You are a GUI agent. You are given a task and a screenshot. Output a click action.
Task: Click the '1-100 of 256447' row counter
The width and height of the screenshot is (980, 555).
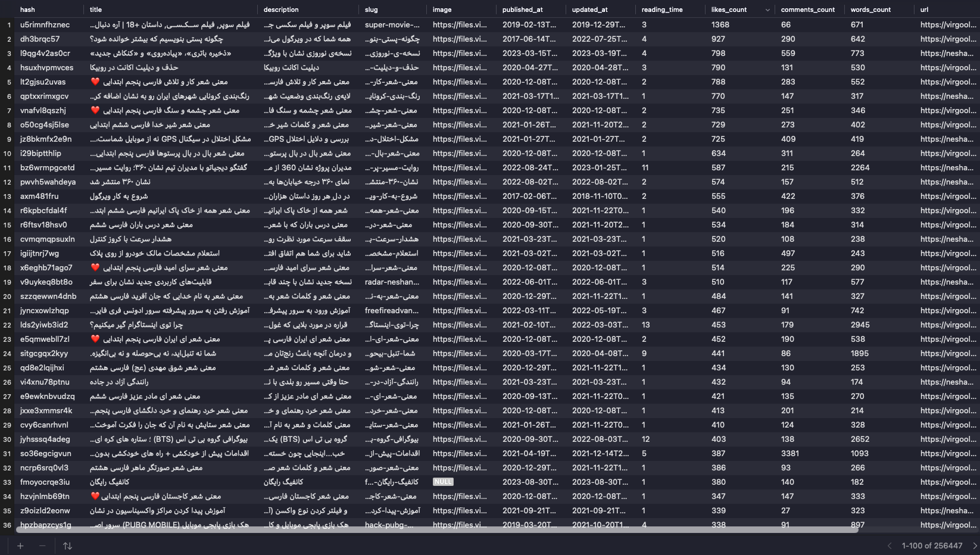pyautogui.click(x=932, y=545)
